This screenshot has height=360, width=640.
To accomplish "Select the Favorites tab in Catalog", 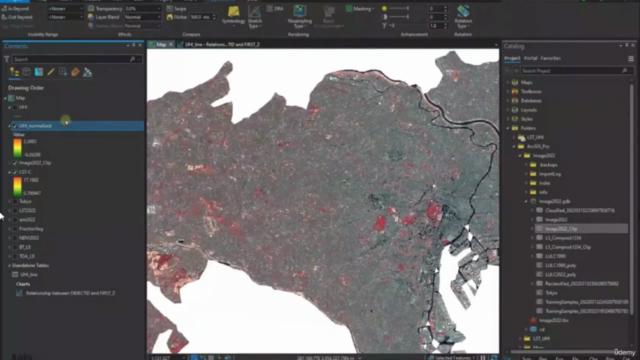I will point(550,58).
